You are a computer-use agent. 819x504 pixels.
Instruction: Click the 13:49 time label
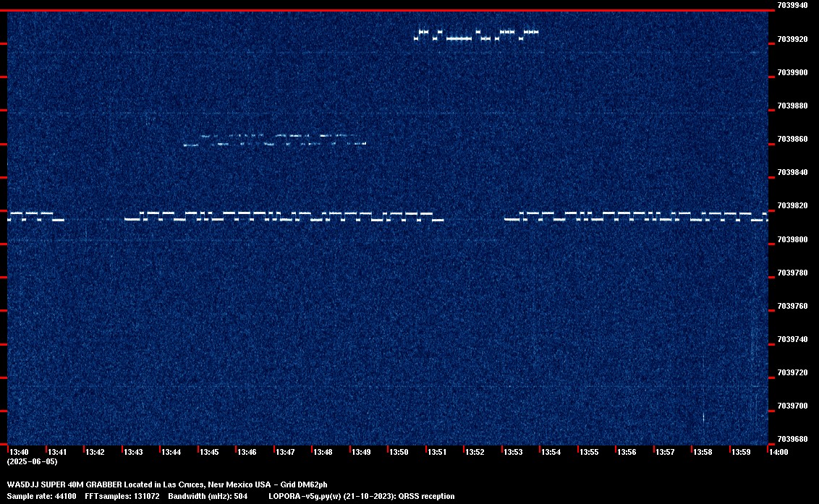click(362, 452)
